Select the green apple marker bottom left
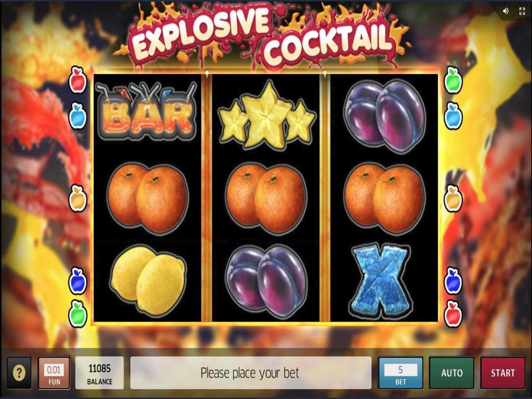 (78, 314)
